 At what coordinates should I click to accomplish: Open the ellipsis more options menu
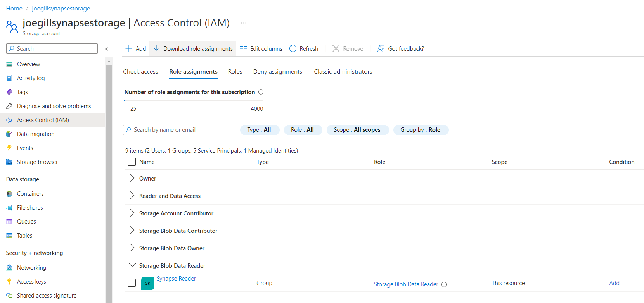[244, 23]
